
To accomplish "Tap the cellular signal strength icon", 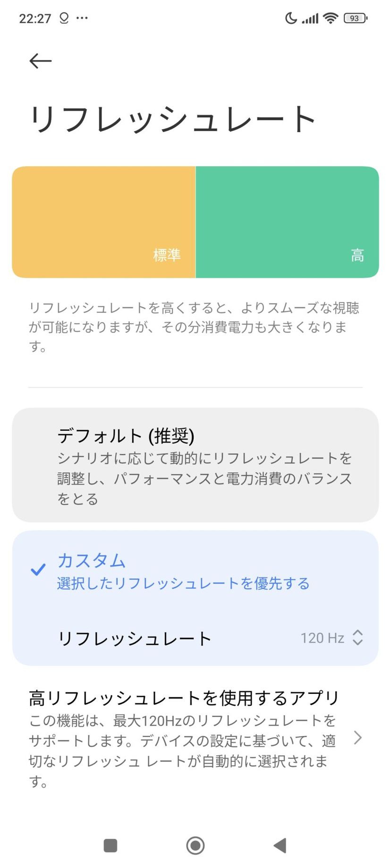I will (310, 19).
